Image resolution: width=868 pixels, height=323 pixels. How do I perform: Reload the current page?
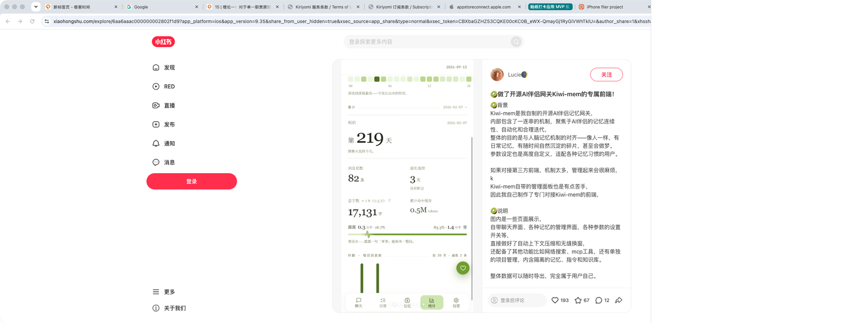click(32, 21)
